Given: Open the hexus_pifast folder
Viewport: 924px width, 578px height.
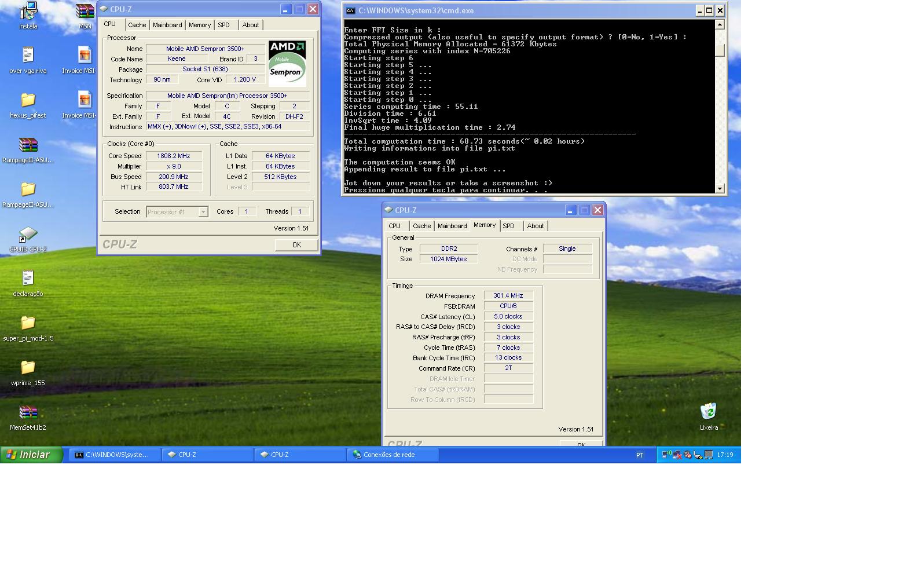Looking at the screenshot, I should [28, 100].
